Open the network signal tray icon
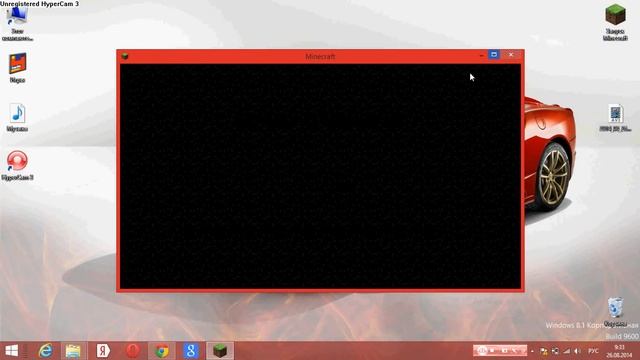This screenshot has height=360, width=640. [567, 351]
